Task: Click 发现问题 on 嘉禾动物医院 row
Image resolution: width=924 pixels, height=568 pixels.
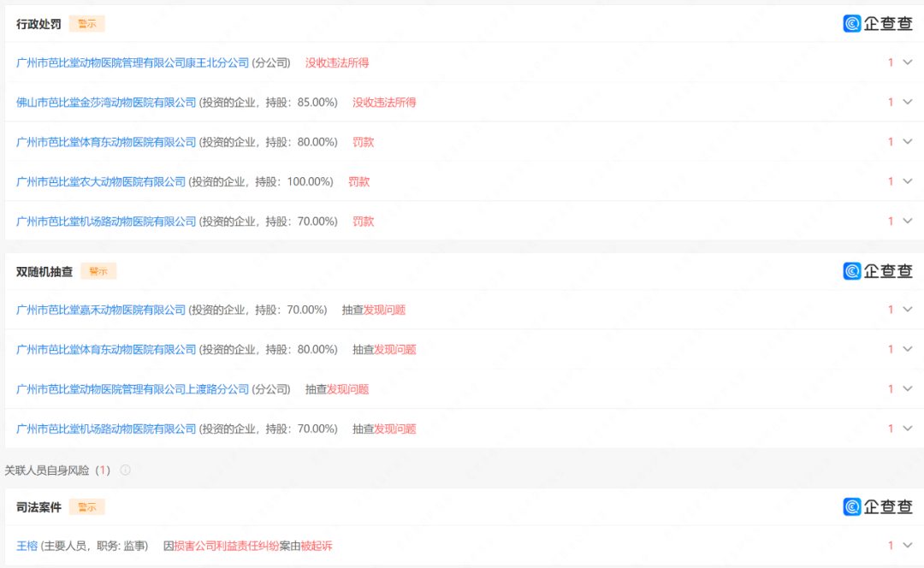Action: point(384,310)
